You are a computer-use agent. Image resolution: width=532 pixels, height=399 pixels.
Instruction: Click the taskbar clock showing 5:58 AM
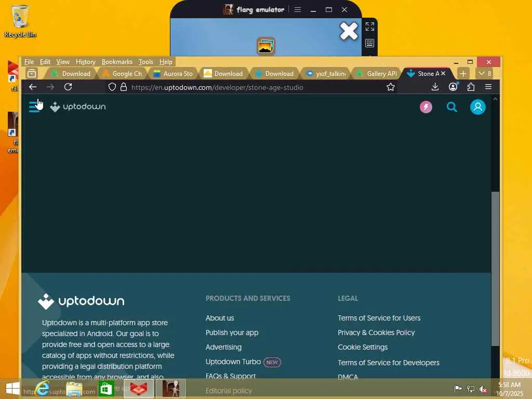click(x=509, y=389)
